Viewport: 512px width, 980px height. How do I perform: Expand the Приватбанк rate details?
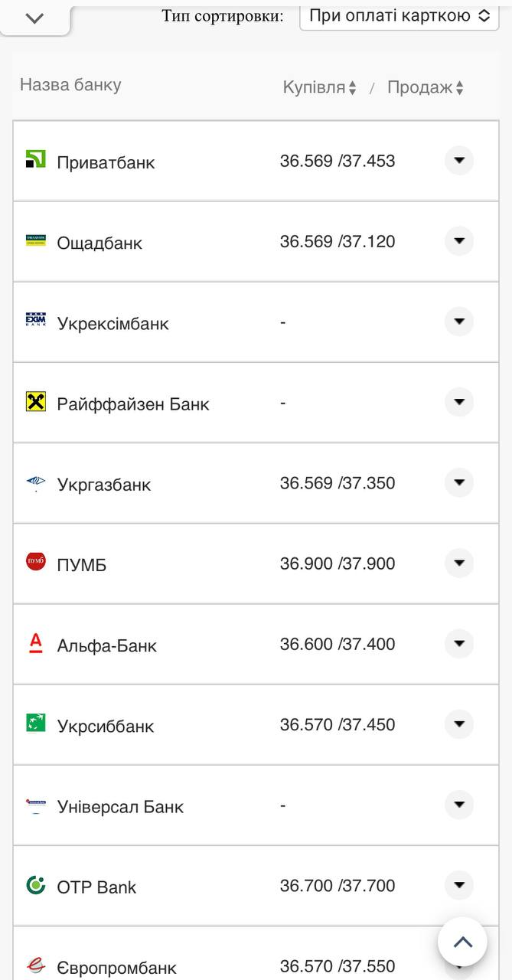coord(459,161)
